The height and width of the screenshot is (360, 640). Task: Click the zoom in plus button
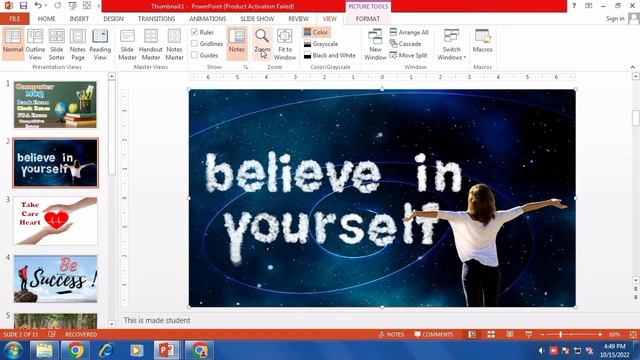tap(600, 334)
